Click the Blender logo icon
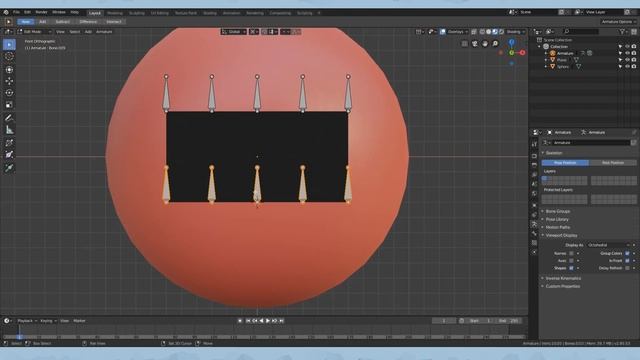Viewport: 640px width, 360px height. coord(6,12)
